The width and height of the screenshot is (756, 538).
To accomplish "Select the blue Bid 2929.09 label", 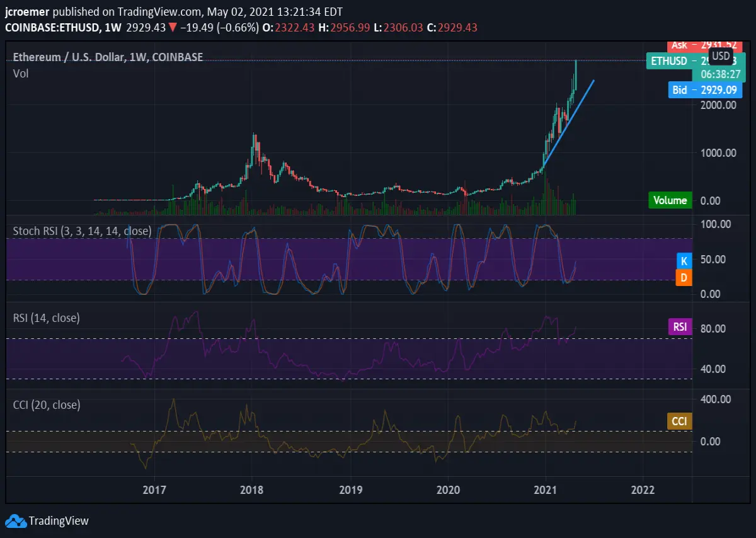I will click(705, 90).
